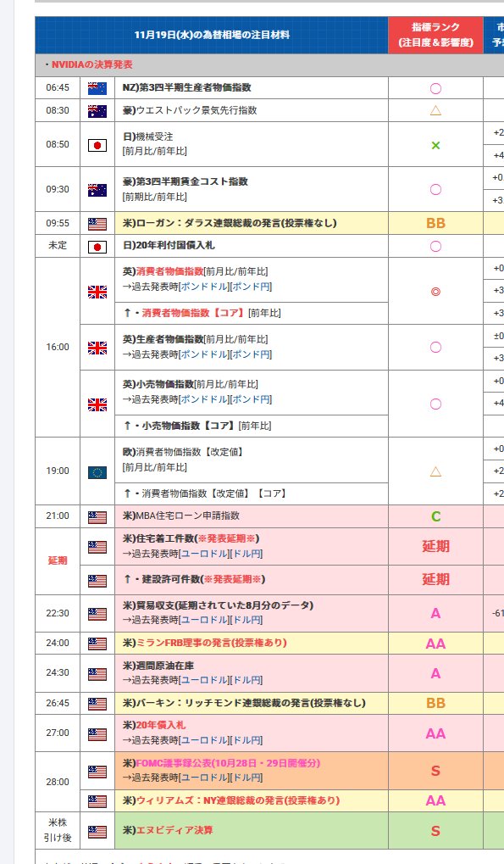Click the Australian flag beside 第3四半期賃金コスト指数
This screenshot has height=864, width=504.
(x=97, y=190)
